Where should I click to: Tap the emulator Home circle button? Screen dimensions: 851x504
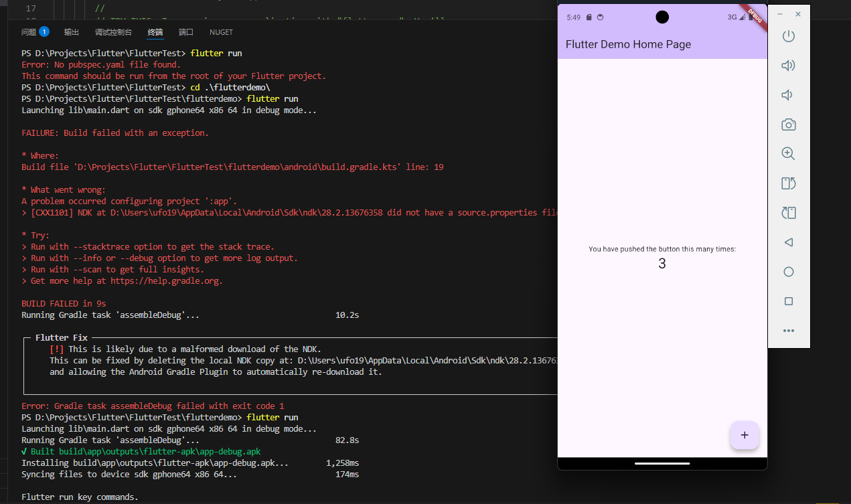coord(789,272)
